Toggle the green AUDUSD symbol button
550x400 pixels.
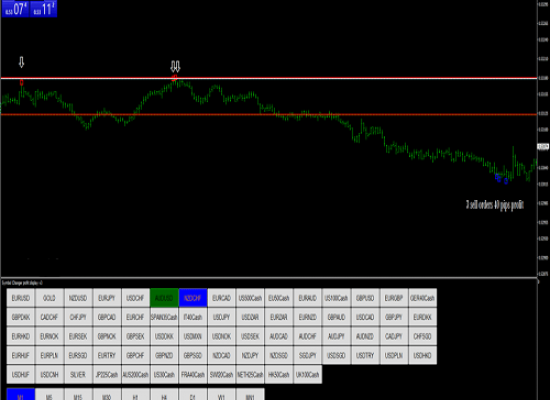(164, 298)
